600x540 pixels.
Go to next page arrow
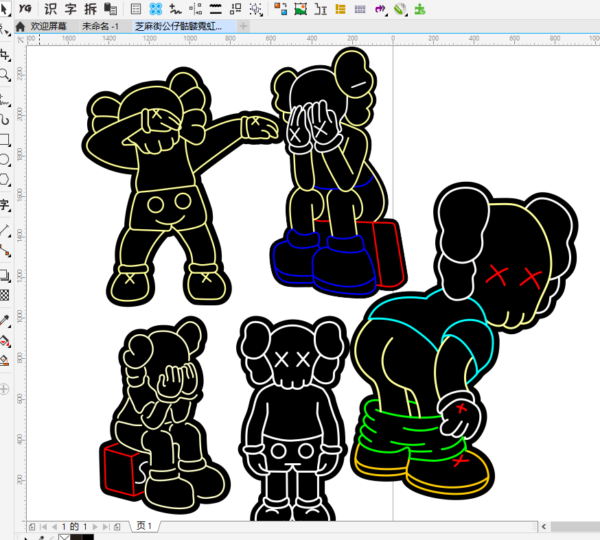tap(95, 527)
